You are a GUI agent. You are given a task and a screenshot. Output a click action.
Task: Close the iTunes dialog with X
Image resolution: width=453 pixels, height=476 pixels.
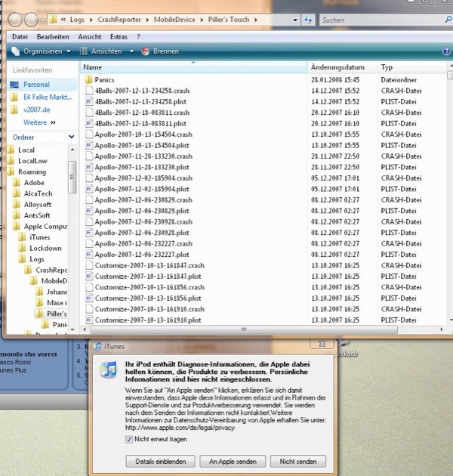pyautogui.click(x=322, y=344)
